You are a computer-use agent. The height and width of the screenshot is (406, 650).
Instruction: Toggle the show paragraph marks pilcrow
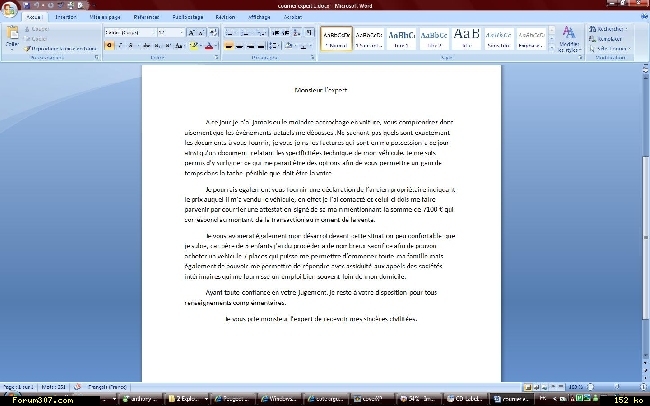(x=309, y=32)
